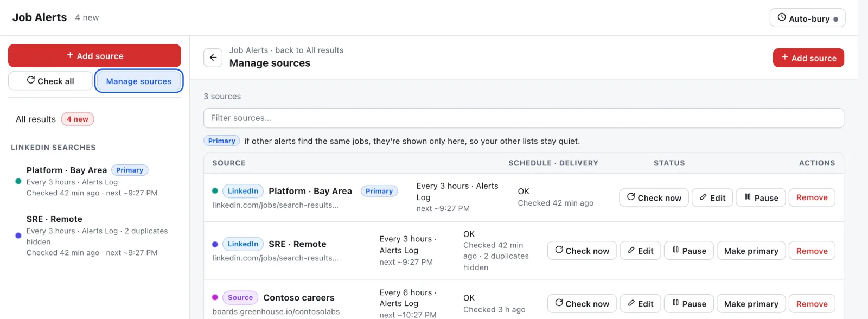This screenshot has height=319, width=868.
Task: Edit the Contoso careers source
Action: coord(641,304)
